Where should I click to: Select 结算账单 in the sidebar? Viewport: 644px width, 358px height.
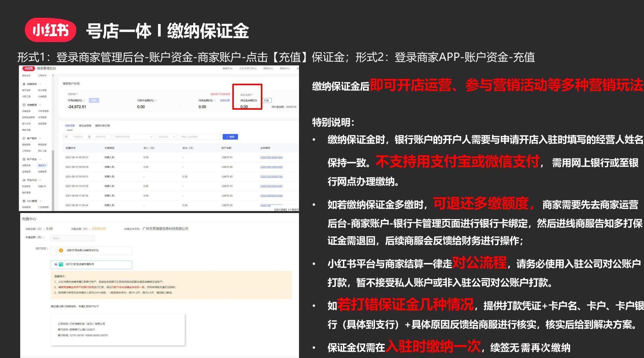coord(26,165)
